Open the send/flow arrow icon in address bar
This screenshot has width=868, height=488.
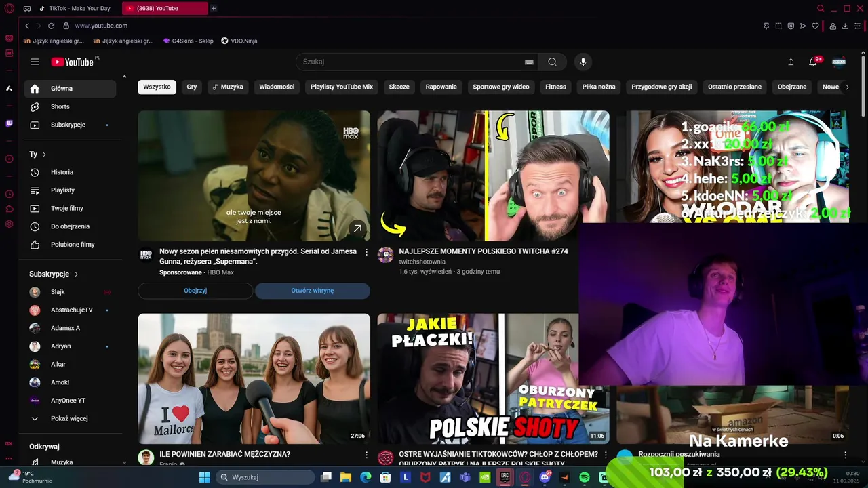(x=803, y=26)
